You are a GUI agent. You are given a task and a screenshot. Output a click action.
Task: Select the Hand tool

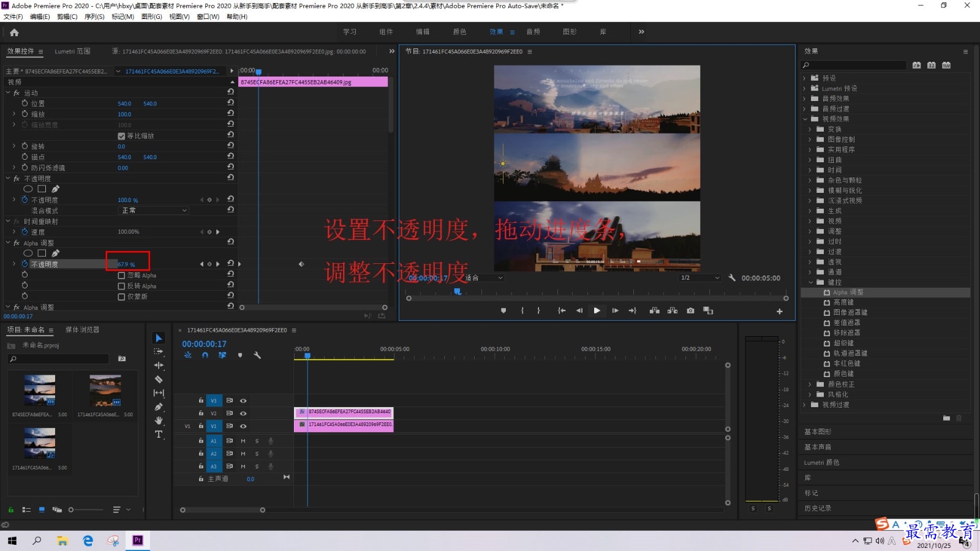tap(159, 421)
